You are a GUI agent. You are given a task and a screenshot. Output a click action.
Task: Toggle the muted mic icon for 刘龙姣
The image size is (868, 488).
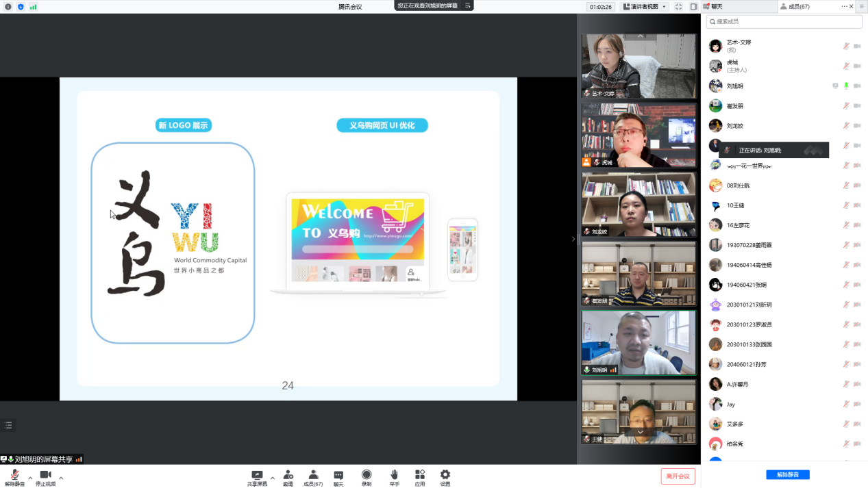[846, 125]
